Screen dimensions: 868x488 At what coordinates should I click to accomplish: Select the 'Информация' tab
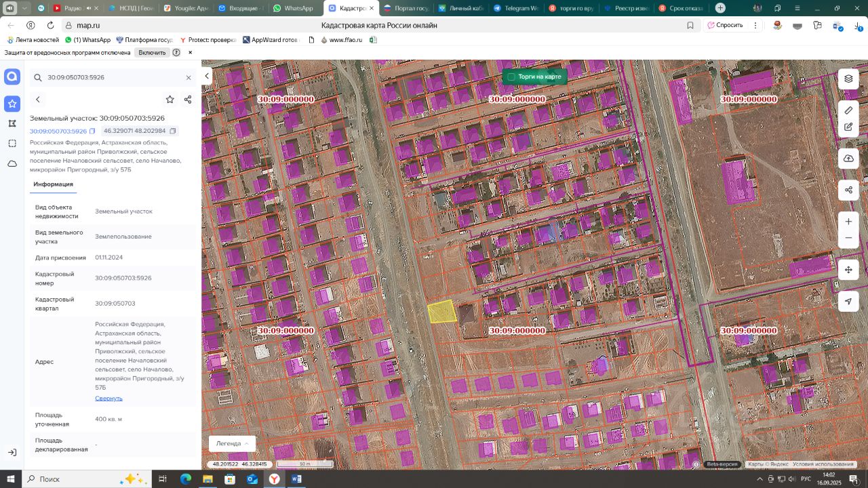tap(53, 184)
